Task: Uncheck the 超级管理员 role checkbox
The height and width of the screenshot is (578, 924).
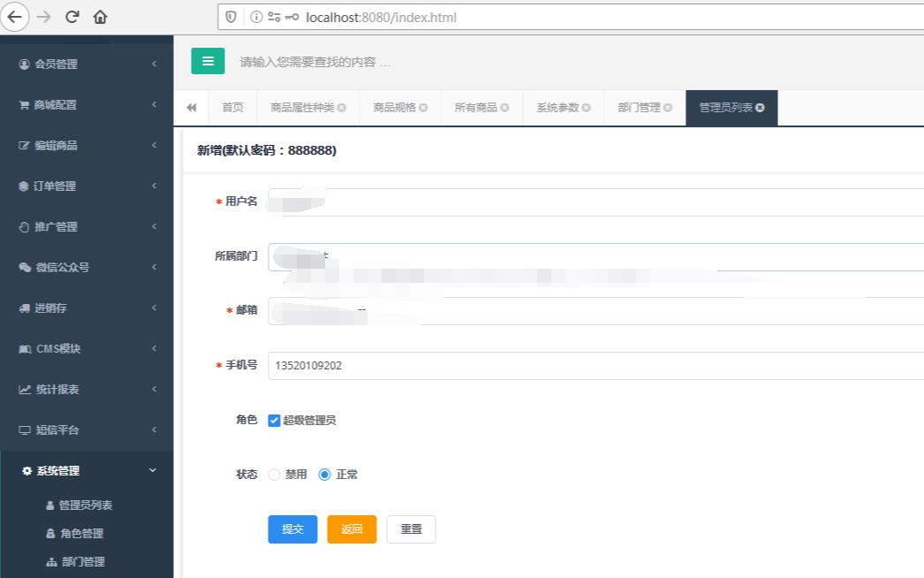Action: (x=274, y=421)
